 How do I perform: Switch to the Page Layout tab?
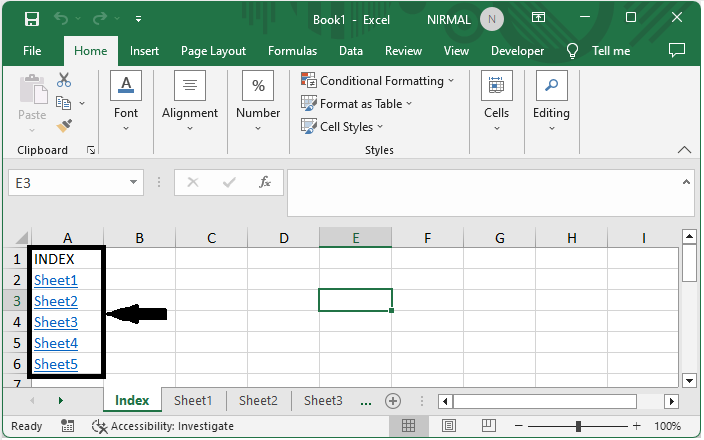[213, 51]
